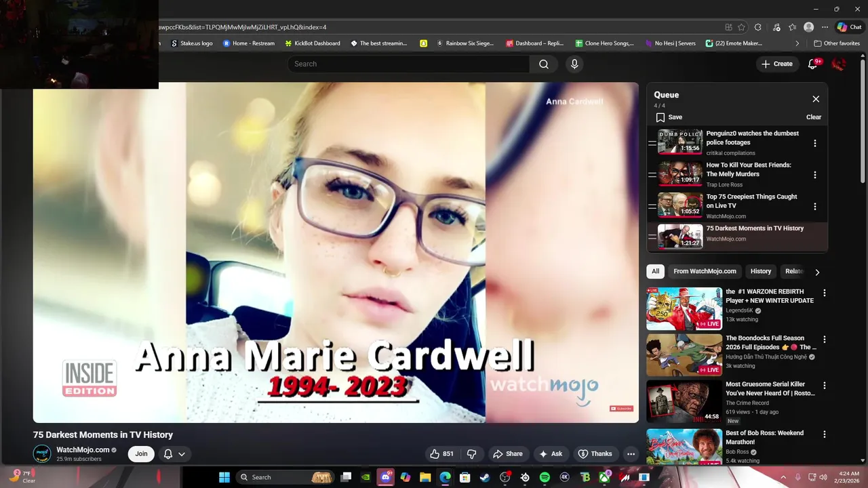868x488 pixels.
Task: Open Spotify from the taskbar
Action: point(545,477)
